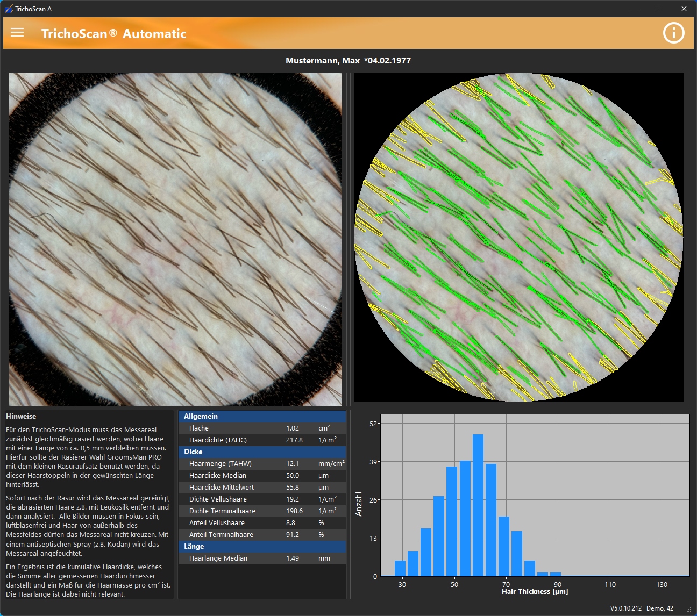Viewport: 697px width, 616px height.
Task: Select the Fläche measurement row
Action: click(262, 428)
